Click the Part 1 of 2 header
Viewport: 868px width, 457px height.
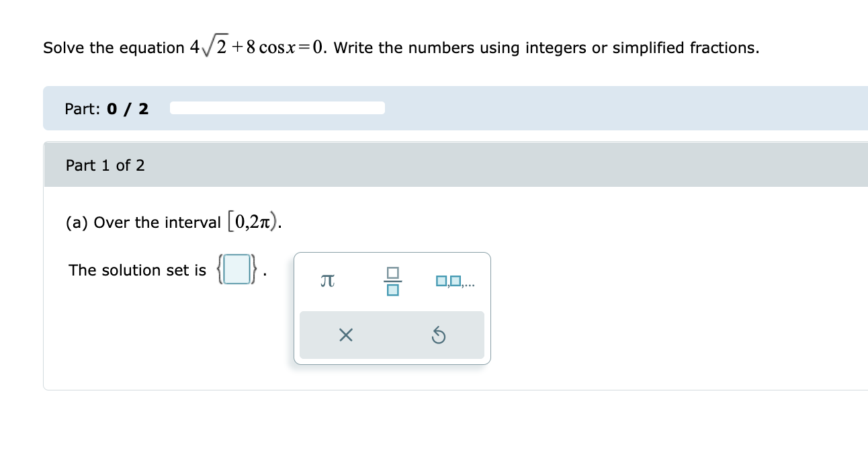[105, 165]
